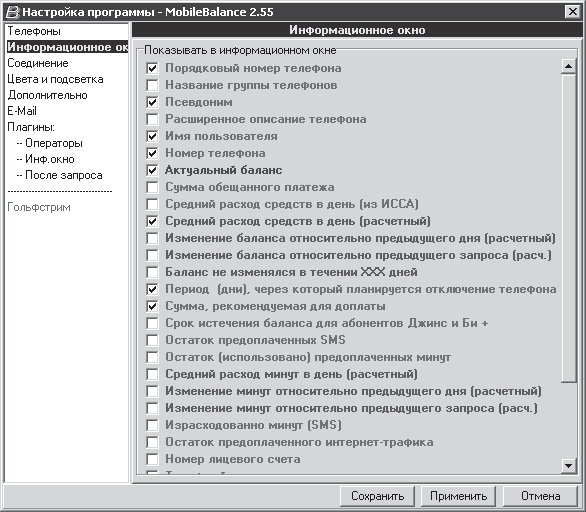Open the Телефоны settings section

coord(34,31)
